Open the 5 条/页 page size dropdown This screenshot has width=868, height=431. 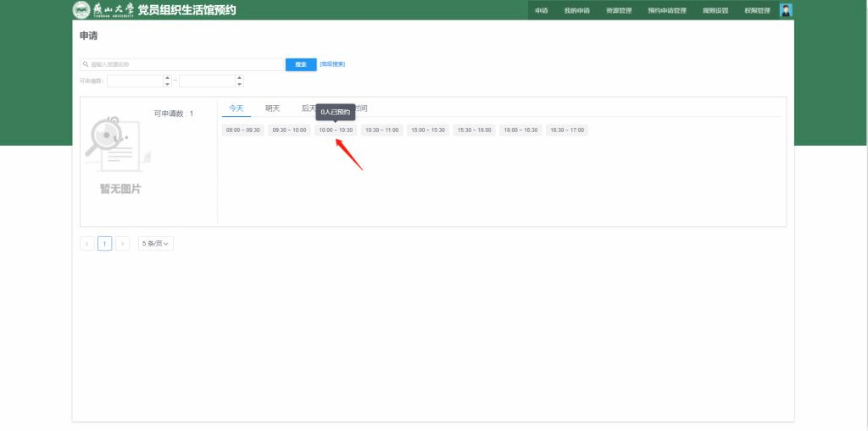pos(156,244)
